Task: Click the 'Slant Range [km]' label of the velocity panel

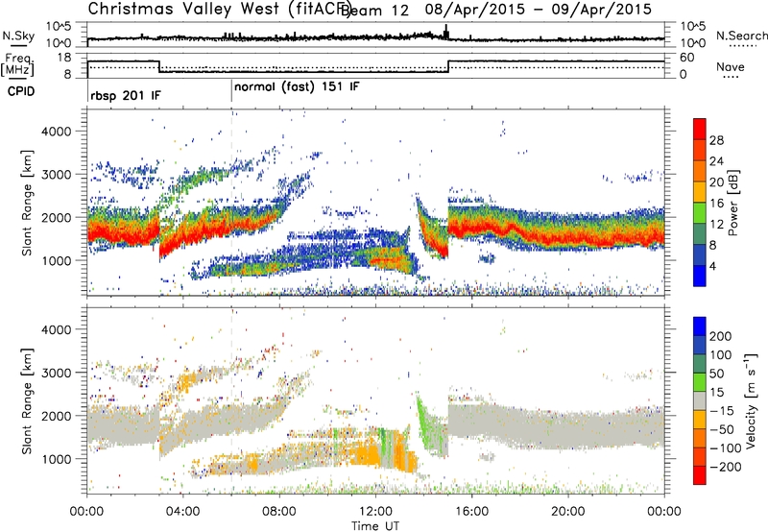Action: tap(27, 400)
